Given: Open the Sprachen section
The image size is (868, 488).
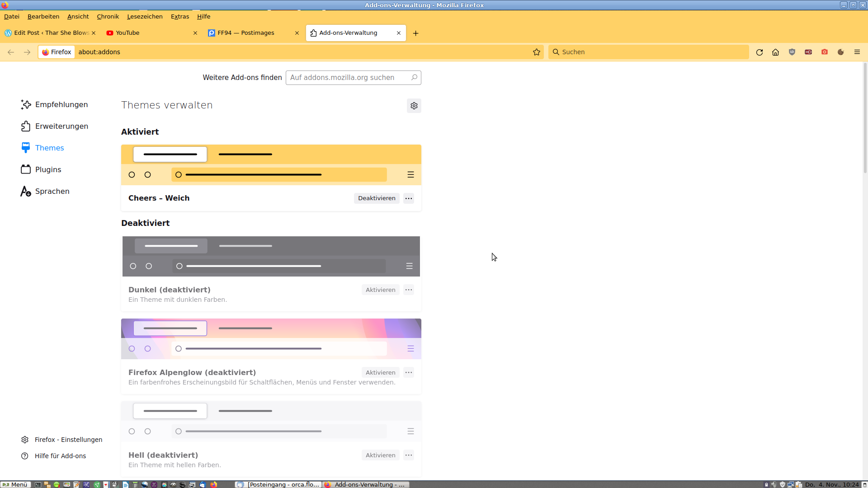Looking at the screenshot, I should pyautogui.click(x=45, y=191).
